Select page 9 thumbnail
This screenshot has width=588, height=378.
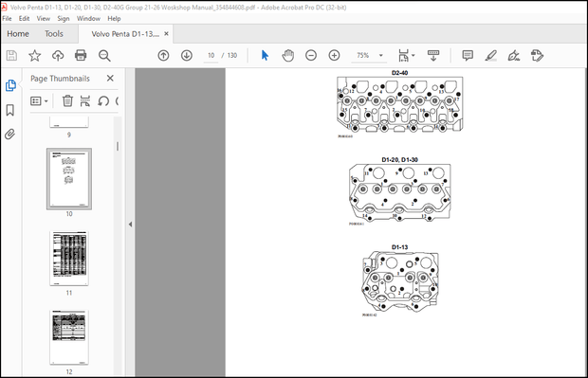coord(69,122)
